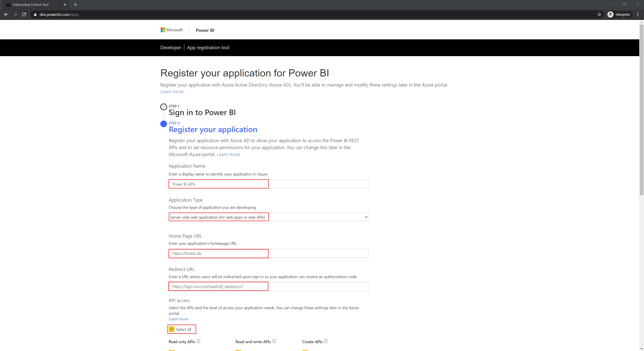This screenshot has height=351, width=644.
Task: Click the browser address bar URL
Action: tap(59, 15)
